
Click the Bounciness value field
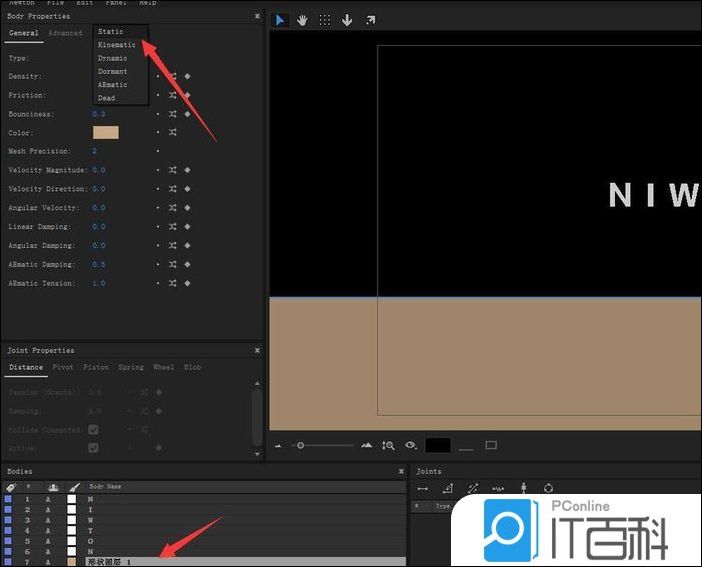click(x=98, y=114)
